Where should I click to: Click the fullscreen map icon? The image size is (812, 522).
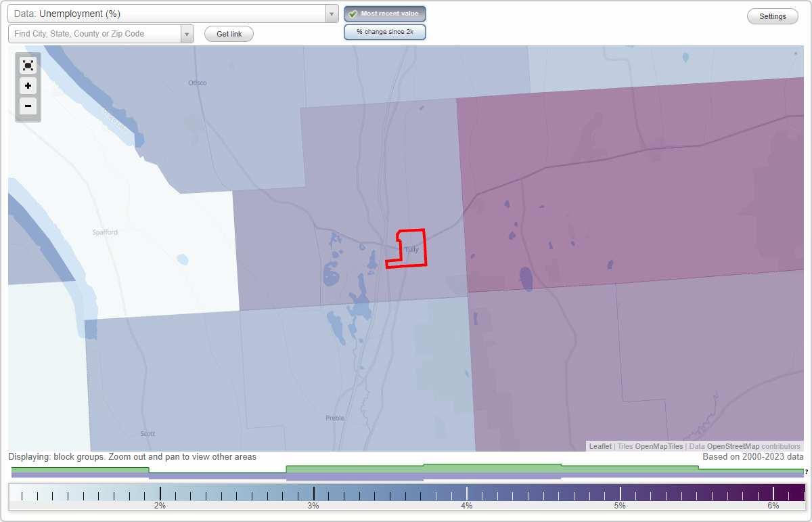tap(28, 66)
